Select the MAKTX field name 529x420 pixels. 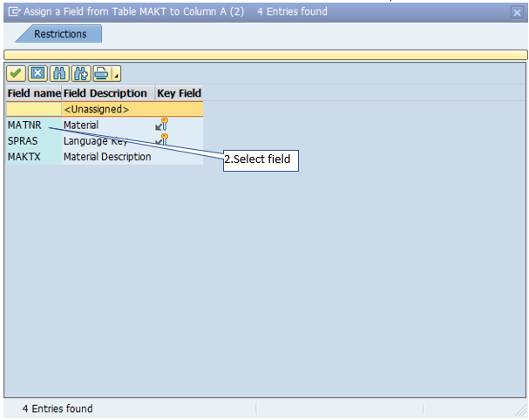tap(24, 157)
